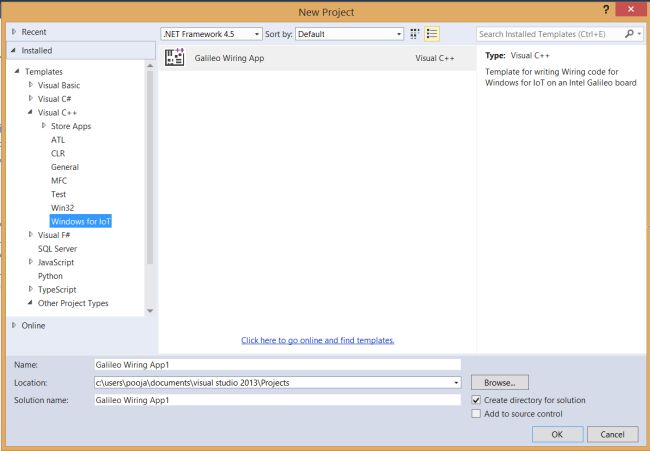Screen dimensions: 650x451
Task: Expand the Visual C# node arrow
Action: click(x=31, y=99)
